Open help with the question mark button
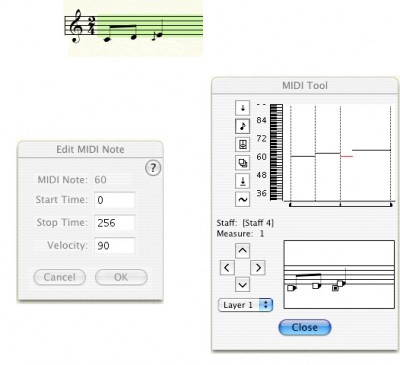 point(153,168)
